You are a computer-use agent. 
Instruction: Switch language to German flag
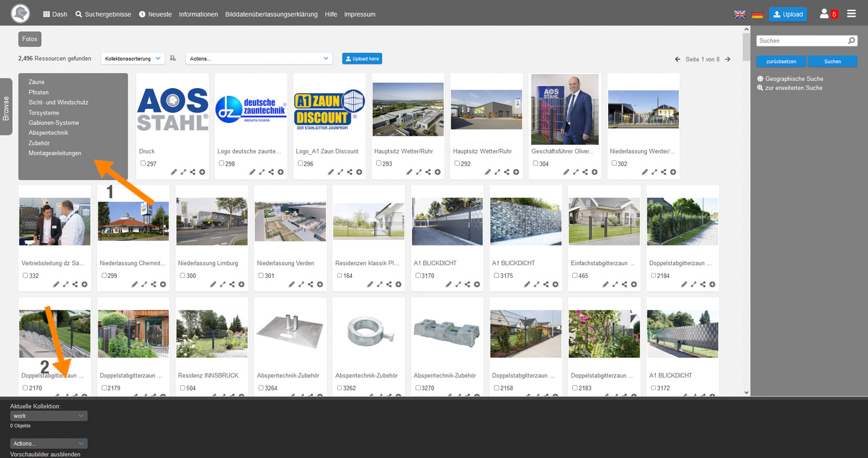tap(757, 14)
